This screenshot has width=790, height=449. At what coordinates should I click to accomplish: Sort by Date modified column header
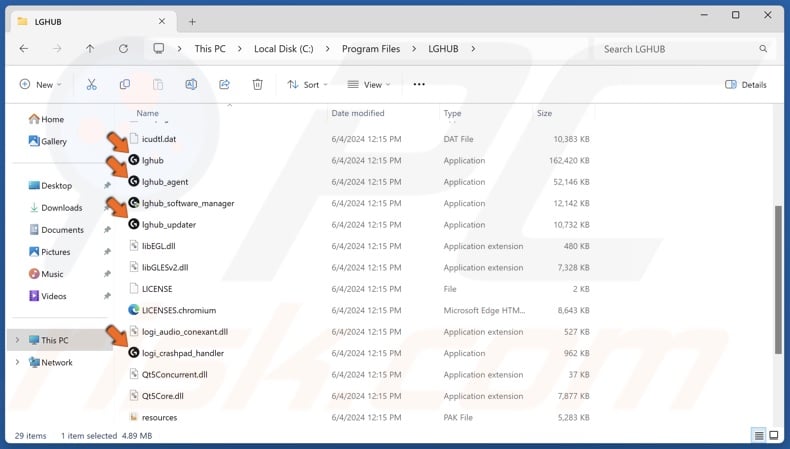pyautogui.click(x=358, y=113)
